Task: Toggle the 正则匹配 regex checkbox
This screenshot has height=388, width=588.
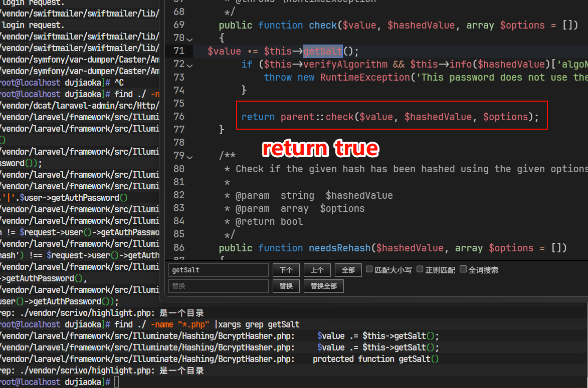Action: (420, 269)
